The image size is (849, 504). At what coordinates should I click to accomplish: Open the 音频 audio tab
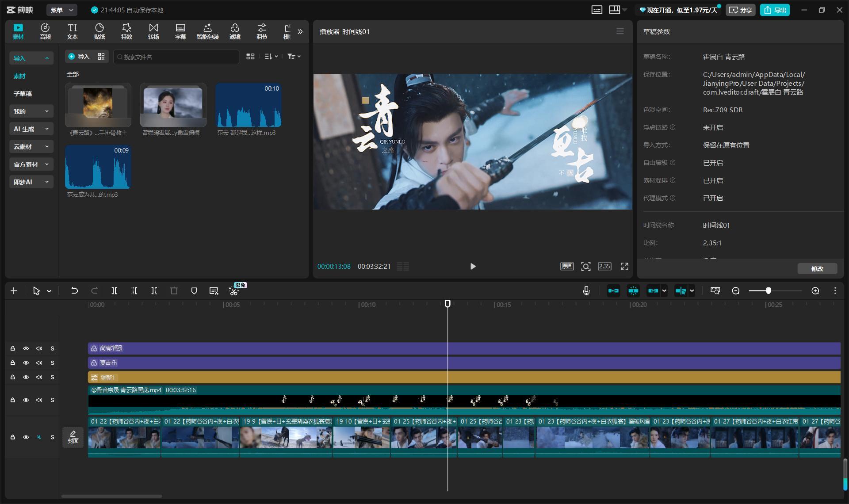pyautogui.click(x=45, y=31)
